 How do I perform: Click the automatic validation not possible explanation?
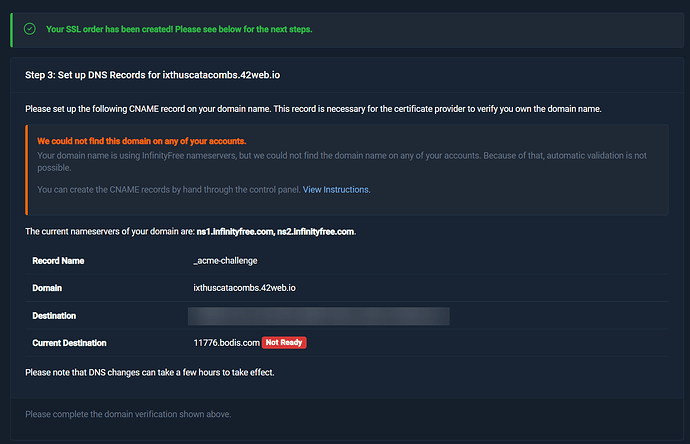click(342, 161)
